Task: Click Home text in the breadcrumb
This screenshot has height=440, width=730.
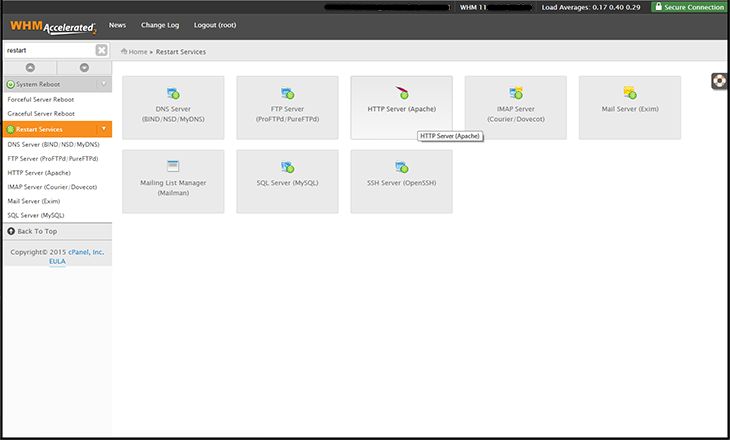Action: click(x=138, y=52)
